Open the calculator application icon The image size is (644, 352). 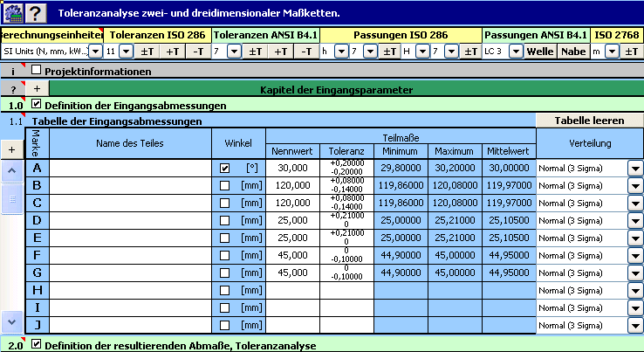13,13
